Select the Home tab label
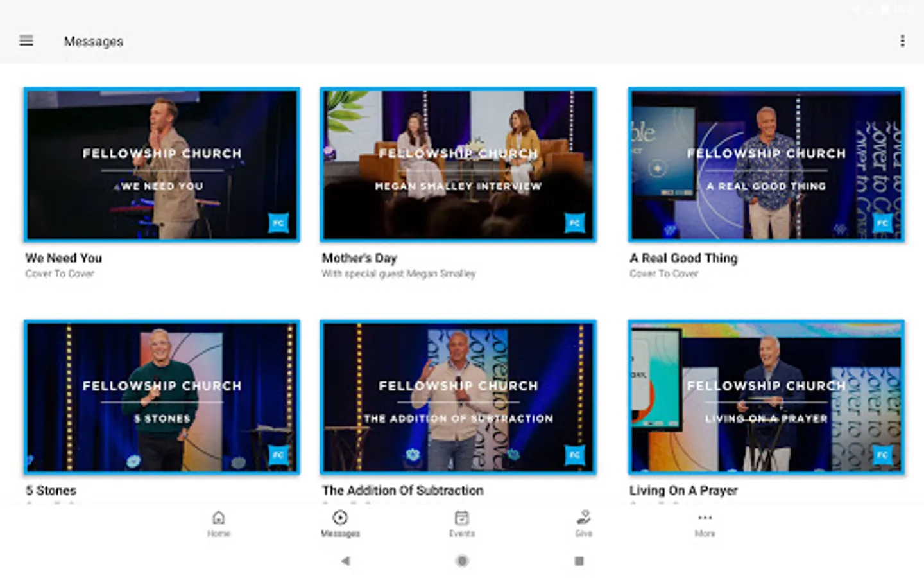 (219, 534)
